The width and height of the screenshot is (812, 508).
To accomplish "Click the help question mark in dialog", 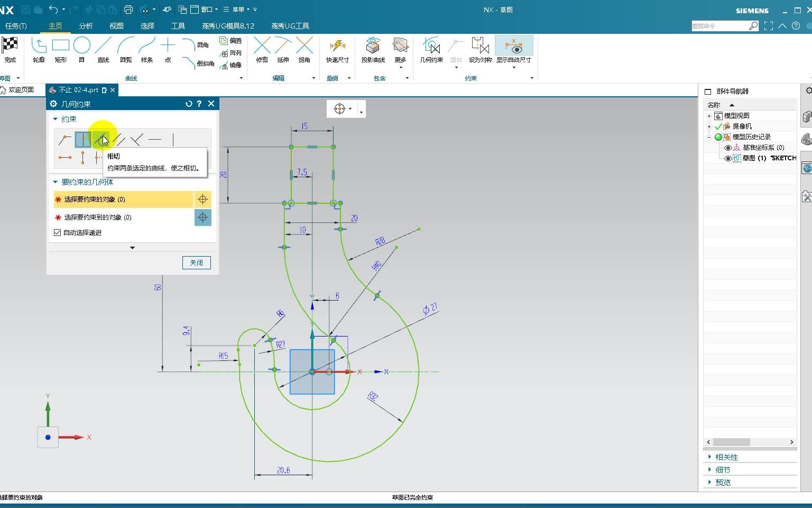I will pyautogui.click(x=199, y=104).
